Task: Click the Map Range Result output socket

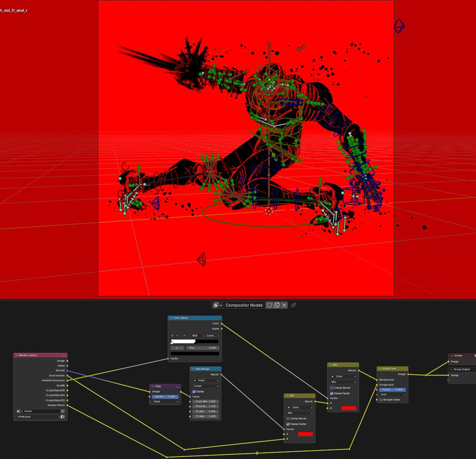Action: 221,374
